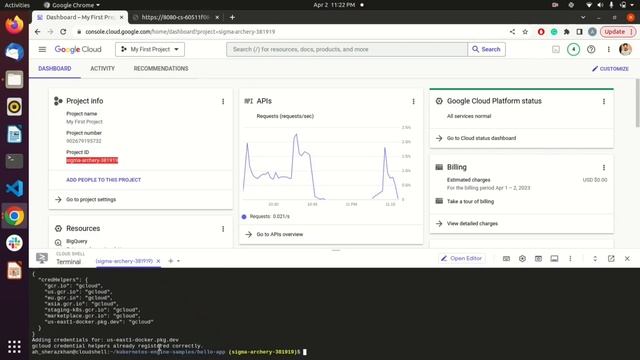Open the header three-dot settings menu
The height and width of the screenshot is (360, 640).
[x=608, y=49]
